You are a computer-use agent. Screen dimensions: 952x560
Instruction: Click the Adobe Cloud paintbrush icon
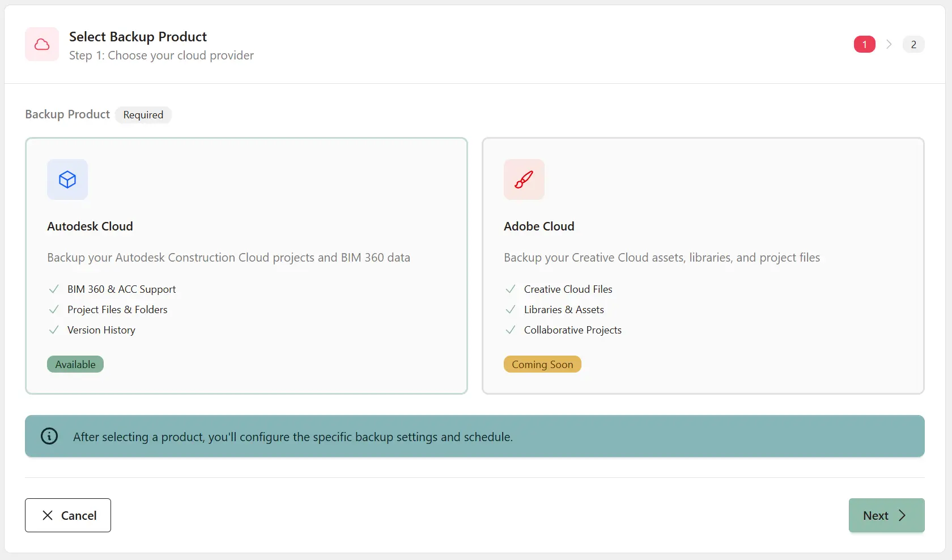click(x=524, y=179)
